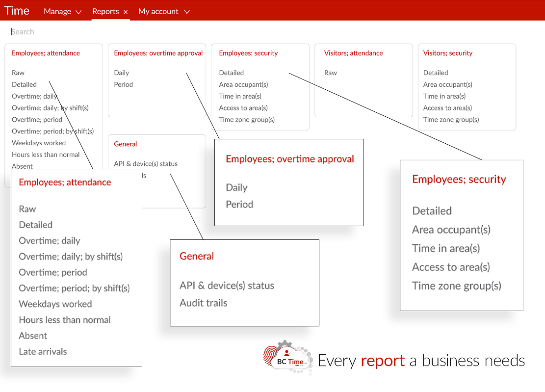Viewport: 545px width, 392px height.
Task: Open Time zone group(s) in the small Employees; security card
Action: click(x=246, y=120)
